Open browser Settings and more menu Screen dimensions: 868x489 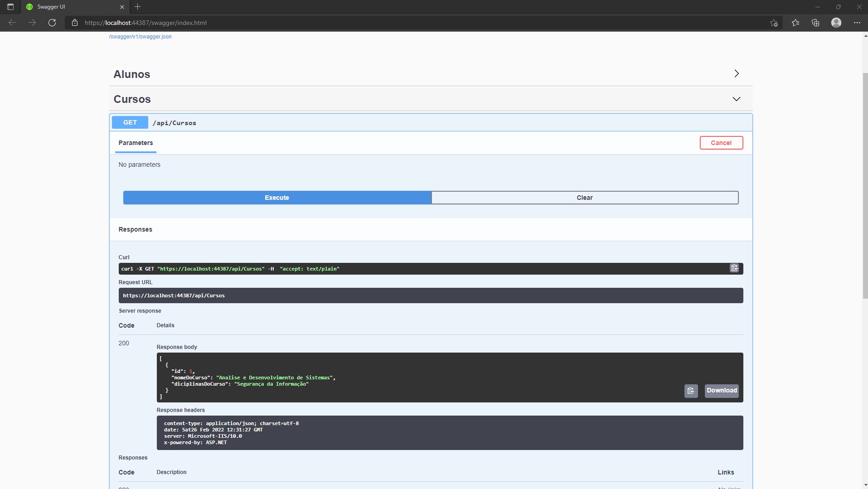(x=857, y=23)
